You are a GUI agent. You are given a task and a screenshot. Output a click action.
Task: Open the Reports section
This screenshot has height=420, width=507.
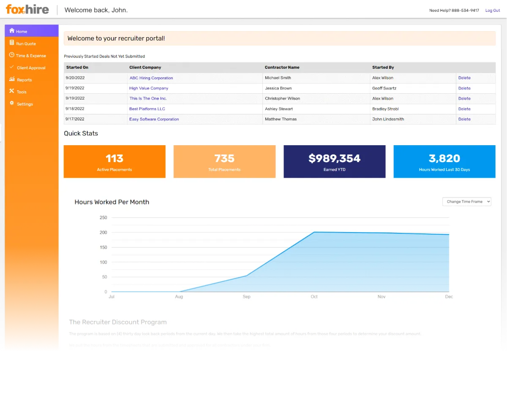32,80
